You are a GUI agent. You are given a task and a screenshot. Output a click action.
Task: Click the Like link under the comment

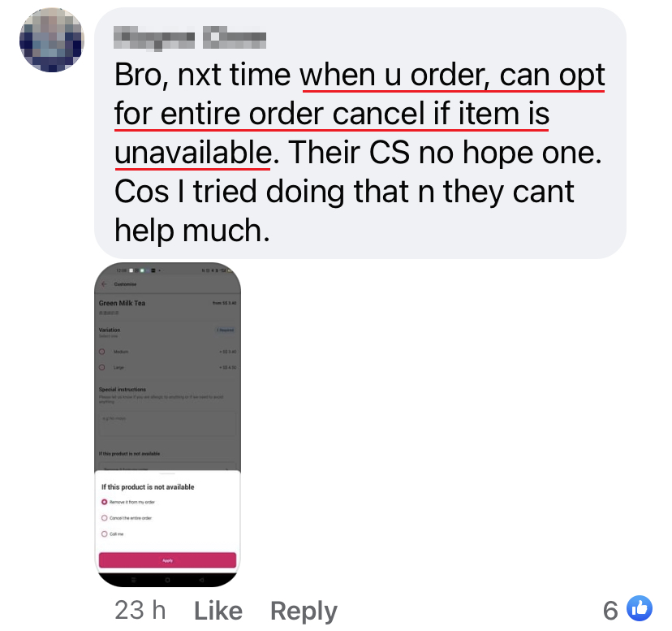(218, 611)
